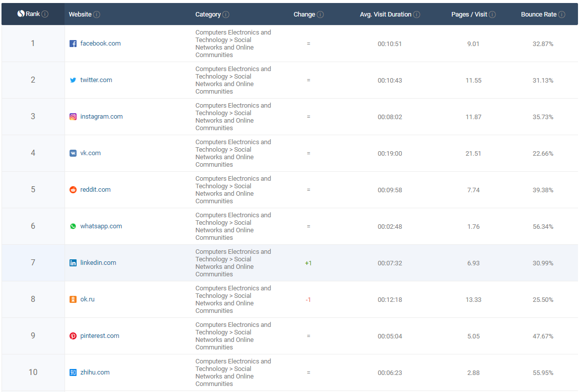Click the info icon beside Category header
Screen dimensions: 585x392
pos(226,15)
